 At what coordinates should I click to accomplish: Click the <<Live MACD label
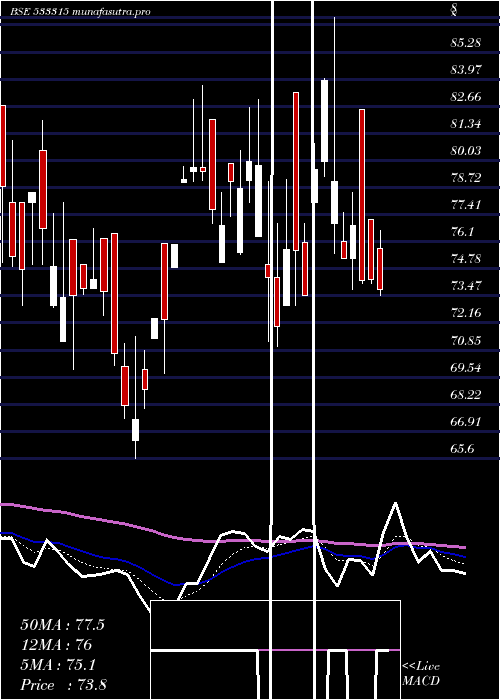click(421, 674)
